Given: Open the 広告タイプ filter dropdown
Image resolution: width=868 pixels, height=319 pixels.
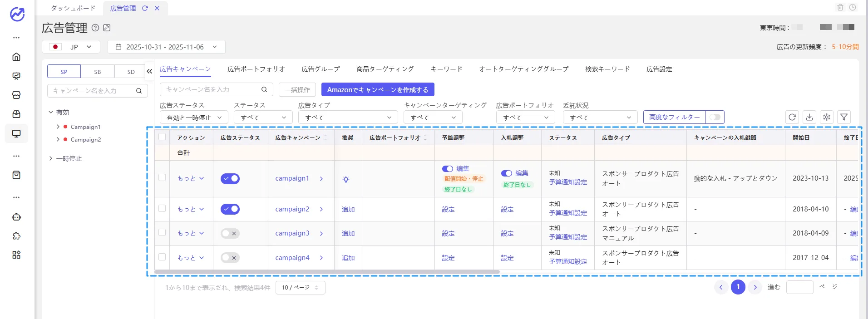Looking at the screenshot, I should (348, 117).
